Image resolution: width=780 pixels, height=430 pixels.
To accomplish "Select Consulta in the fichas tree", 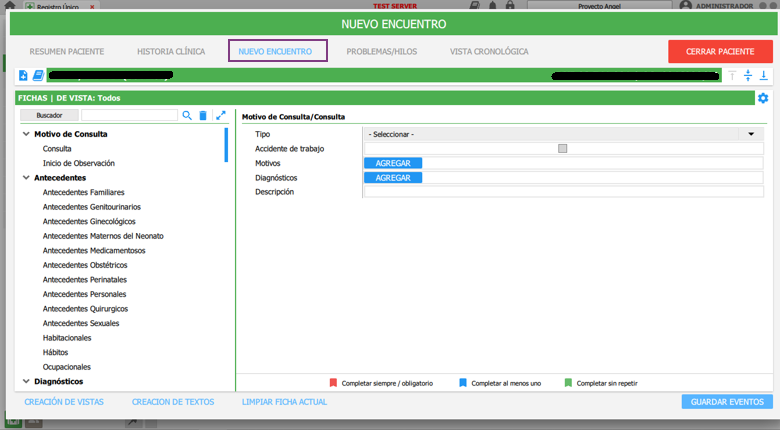I will tap(57, 149).
